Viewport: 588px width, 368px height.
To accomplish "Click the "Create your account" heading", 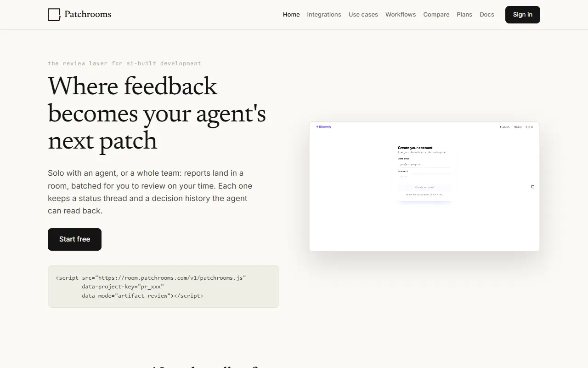I will coord(415,148).
